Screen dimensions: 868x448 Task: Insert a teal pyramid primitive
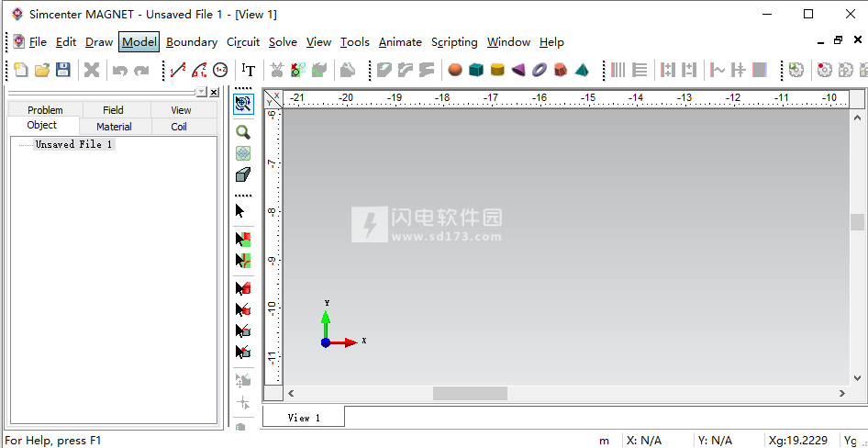[x=582, y=70]
